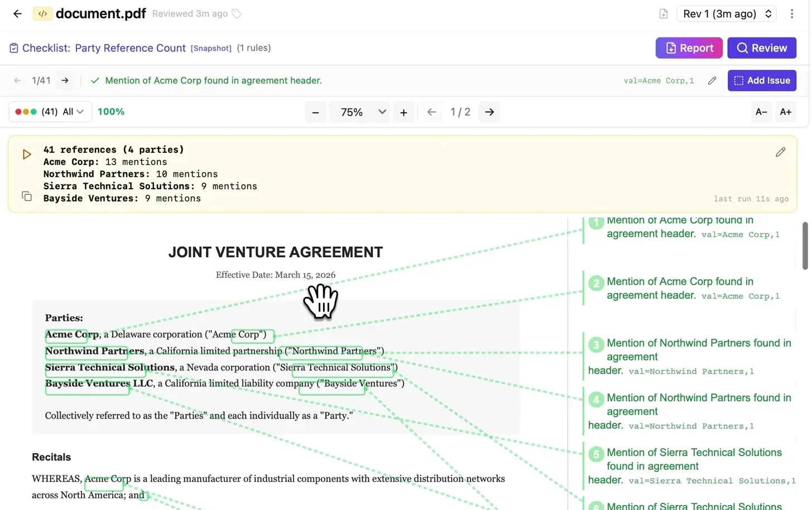Open the zoom level 75% dropdown
Viewport: 812px width, 510px height.
point(359,112)
